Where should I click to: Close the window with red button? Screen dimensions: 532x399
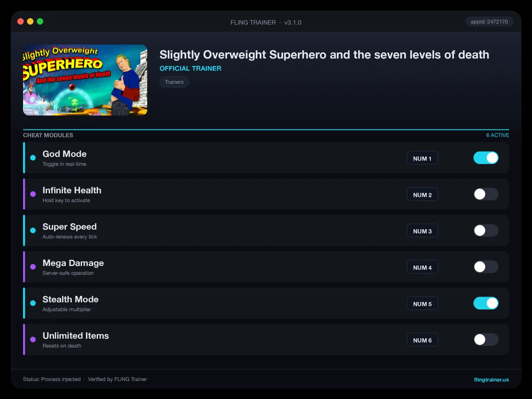[x=20, y=21]
